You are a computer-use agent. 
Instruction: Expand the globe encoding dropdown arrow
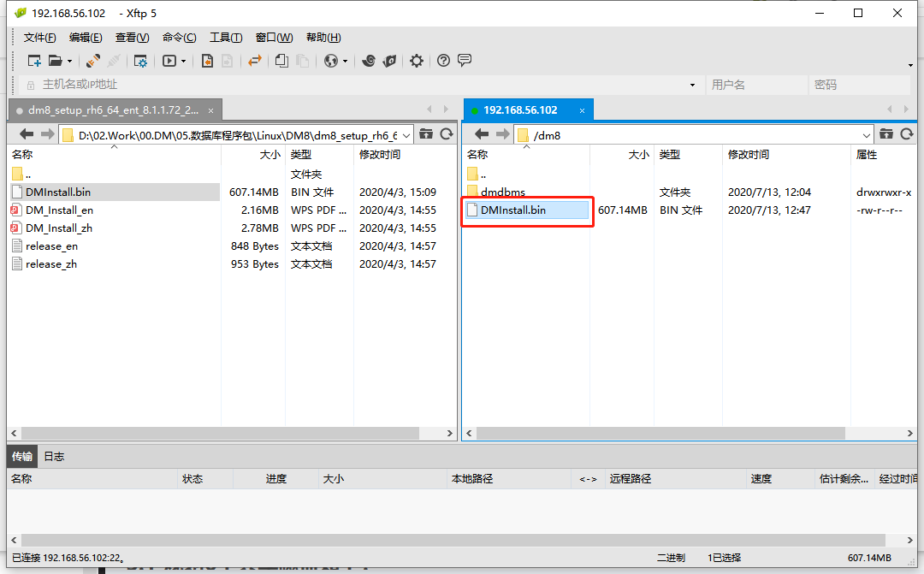coord(345,62)
